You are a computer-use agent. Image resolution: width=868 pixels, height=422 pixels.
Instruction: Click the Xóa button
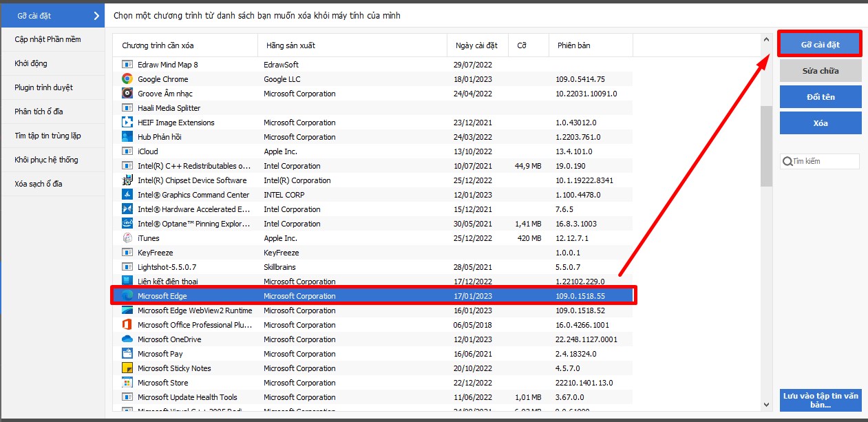coord(820,123)
